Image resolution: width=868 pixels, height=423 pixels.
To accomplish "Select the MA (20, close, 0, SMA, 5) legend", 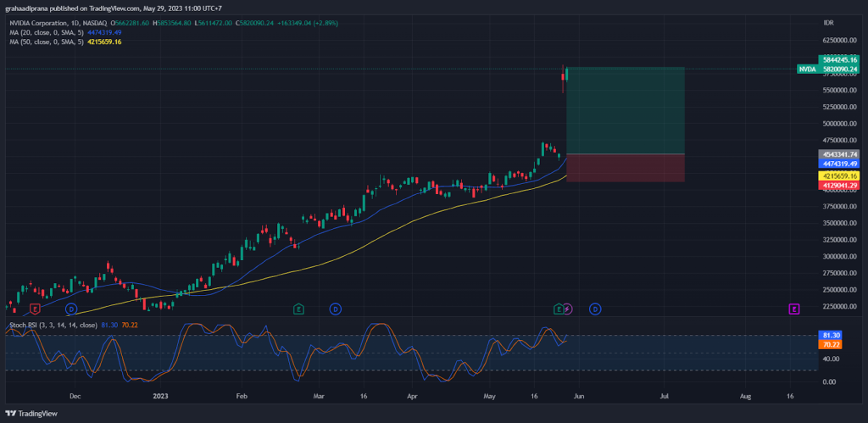I will (x=47, y=32).
